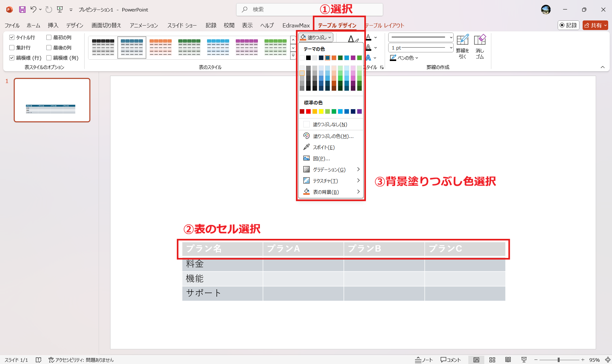Click the 罫線を引く draw table tool
612x364 pixels.
tap(462, 47)
